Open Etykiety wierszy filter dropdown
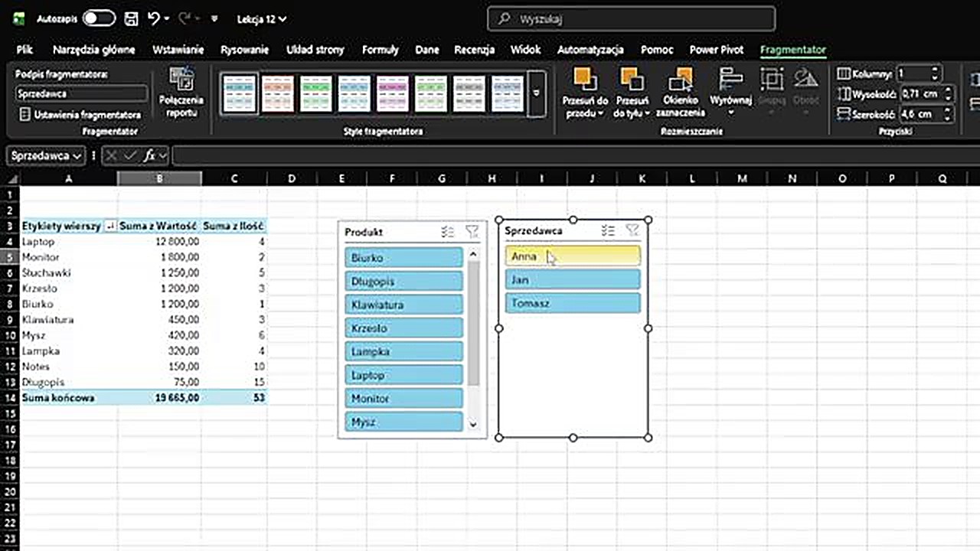 pyautogui.click(x=110, y=227)
